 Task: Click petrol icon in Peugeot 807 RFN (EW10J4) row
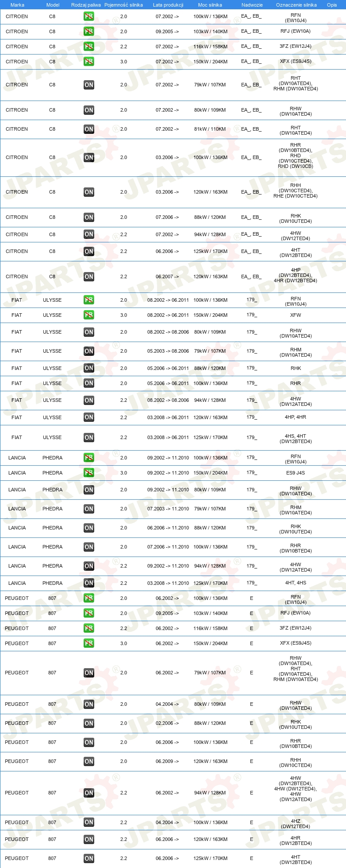pyautogui.click(x=89, y=598)
